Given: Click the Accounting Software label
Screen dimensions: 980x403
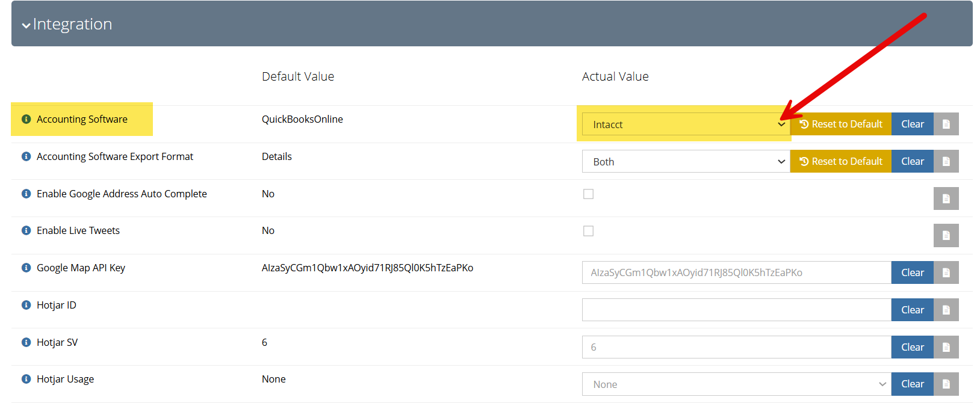Looking at the screenshot, I should tap(82, 119).
